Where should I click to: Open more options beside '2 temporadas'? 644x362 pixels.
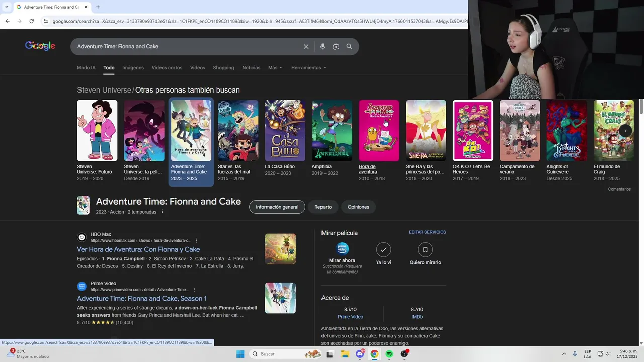coord(162,212)
